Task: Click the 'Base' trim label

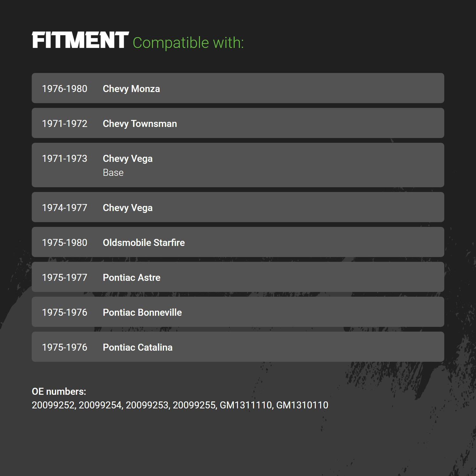Action: pos(113,173)
